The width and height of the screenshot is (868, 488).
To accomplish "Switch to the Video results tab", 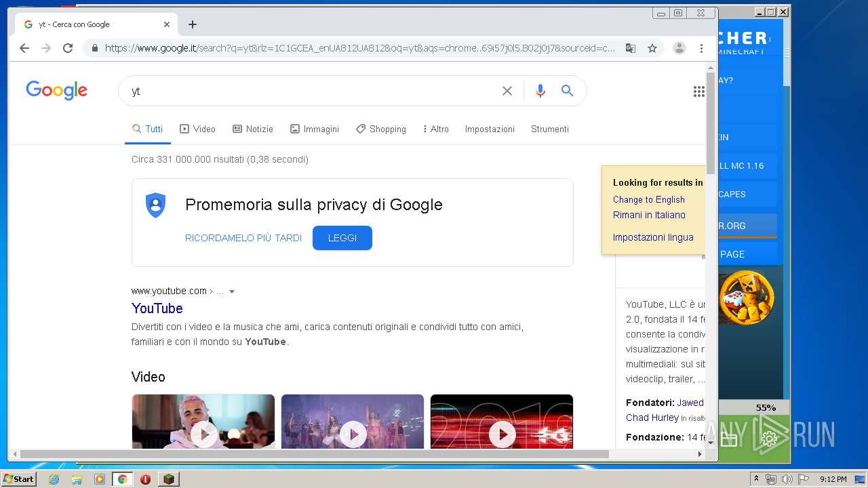I will (197, 129).
